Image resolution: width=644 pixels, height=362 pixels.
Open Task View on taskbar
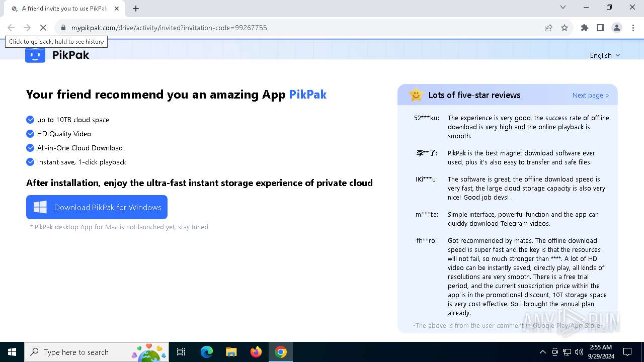pos(181,352)
